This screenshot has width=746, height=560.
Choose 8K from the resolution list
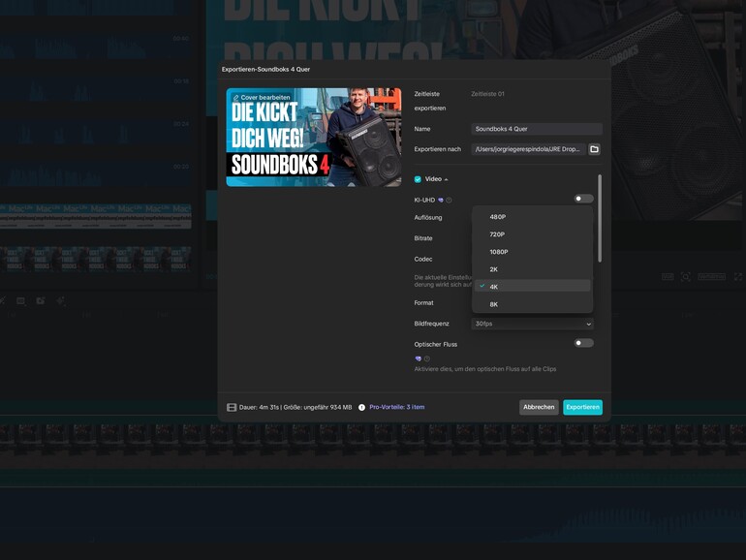pos(532,304)
